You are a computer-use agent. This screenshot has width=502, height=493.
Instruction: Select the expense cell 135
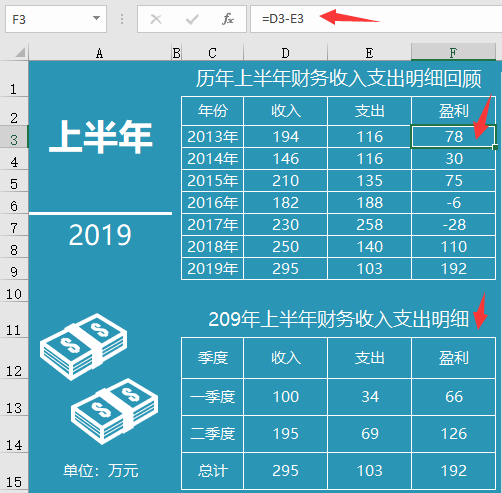coord(369,181)
